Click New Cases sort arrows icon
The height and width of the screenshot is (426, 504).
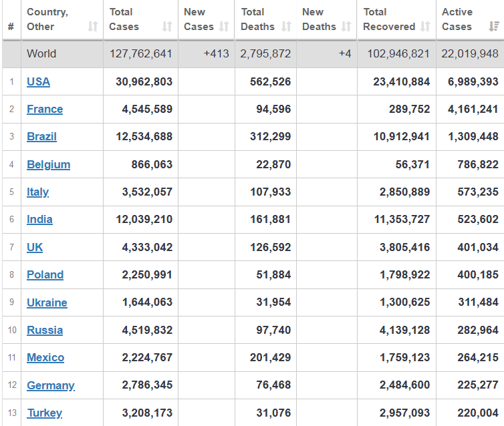click(224, 27)
